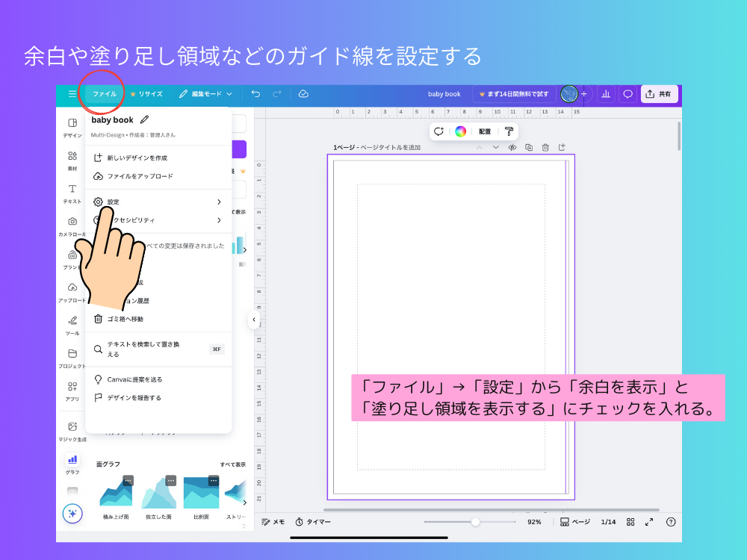Click the 共有 button
Image resolution: width=747 pixels, height=560 pixels.
(x=659, y=93)
